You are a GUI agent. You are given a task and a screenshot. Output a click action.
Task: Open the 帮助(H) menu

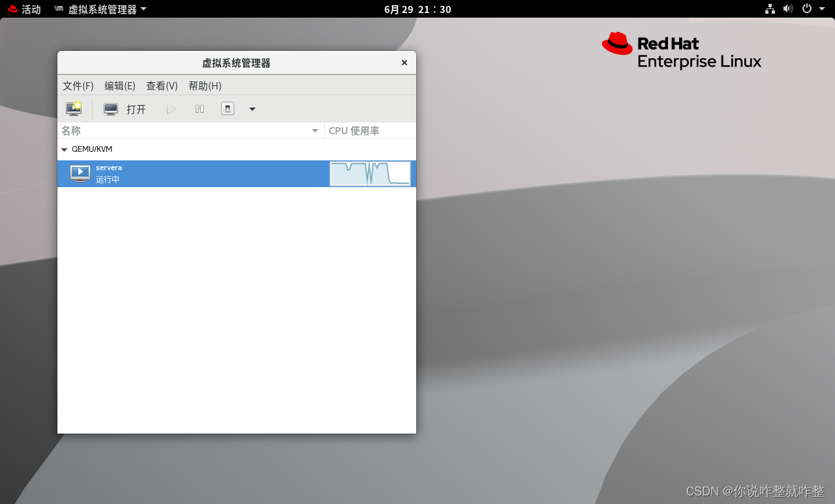click(205, 85)
